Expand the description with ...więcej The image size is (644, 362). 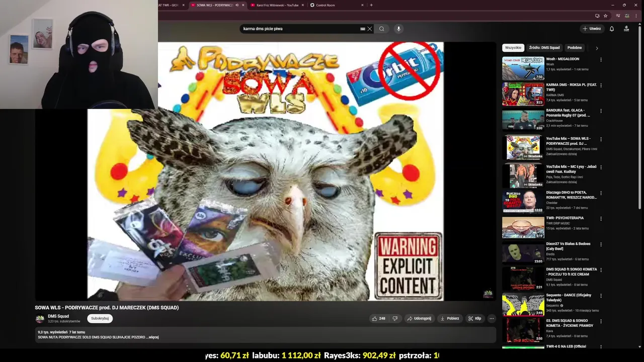tap(152, 337)
